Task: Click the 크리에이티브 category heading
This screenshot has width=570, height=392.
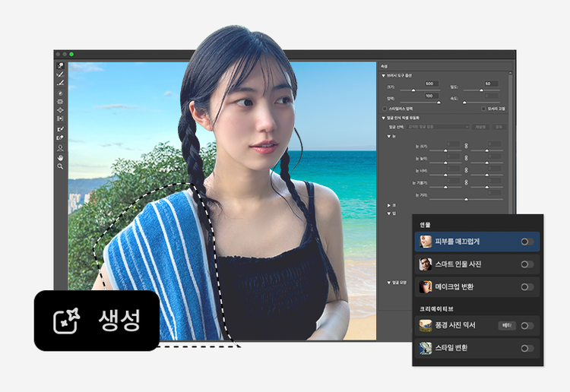Action: click(x=436, y=308)
